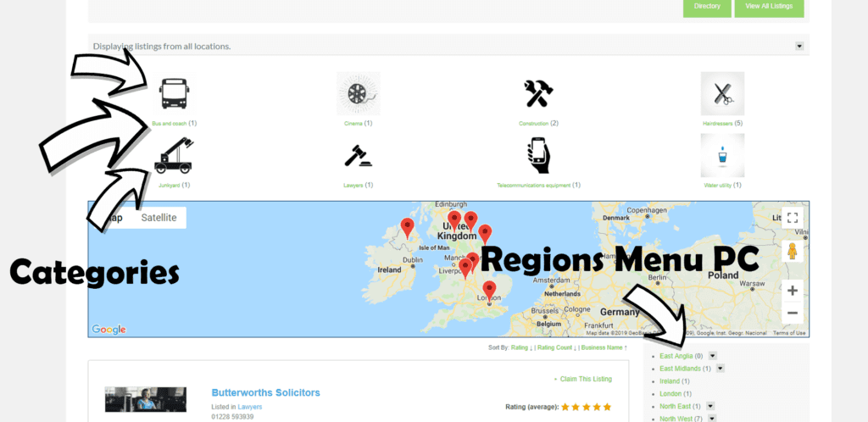Select the Construction tools icon

click(x=538, y=93)
